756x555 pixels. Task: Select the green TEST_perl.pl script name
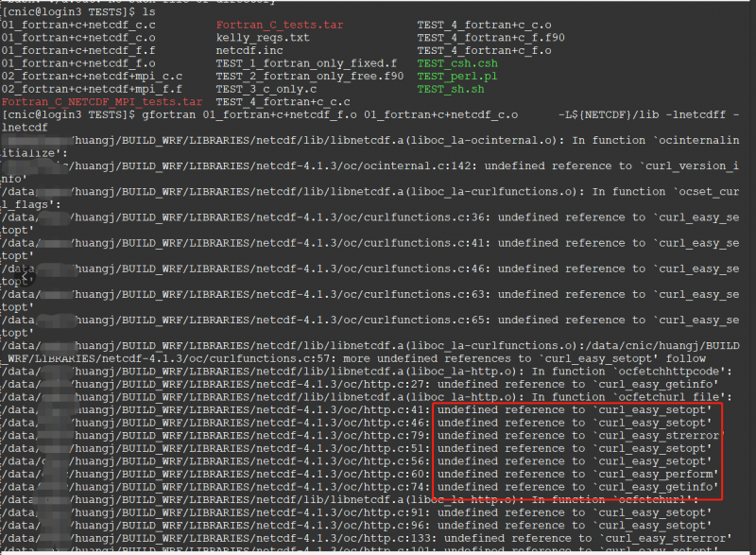click(x=459, y=76)
